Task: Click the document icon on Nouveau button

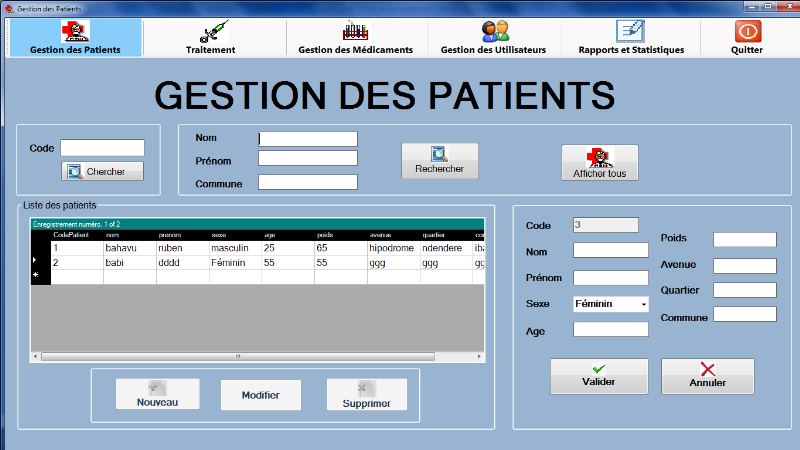Action: pyautogui.click(x=157, y=388)
